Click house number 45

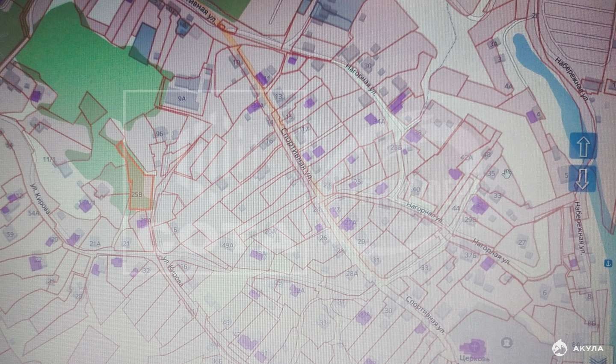point(226,323)
